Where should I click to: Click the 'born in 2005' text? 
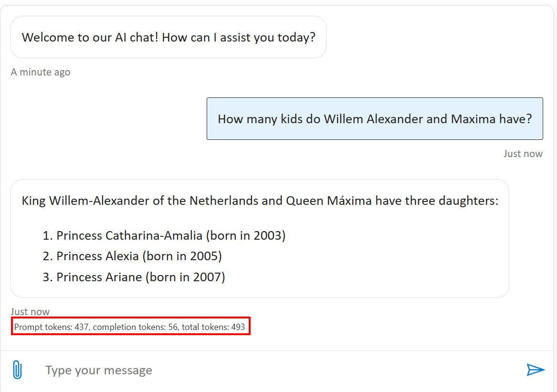point(182,256)
